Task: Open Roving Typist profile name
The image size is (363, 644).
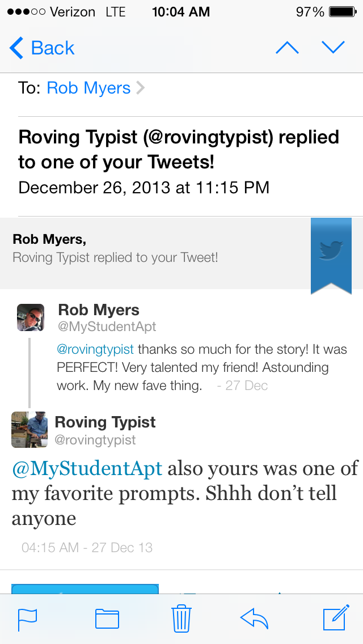Action: point(105,422)
